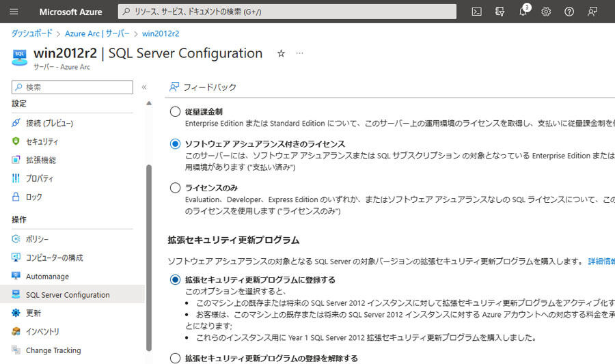Viewport: 615px width, 364px height.
Task: Click the magnifier icon in the global search
Action: (x=126, y=12)
